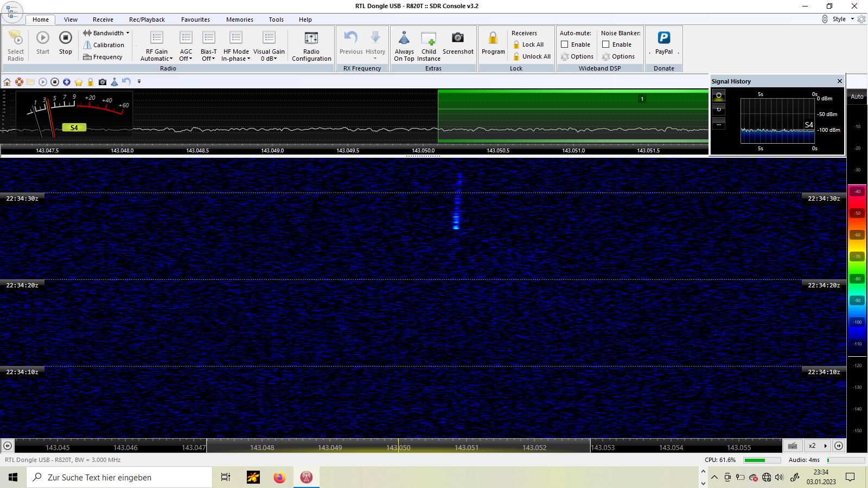Open the quick-access toolbar customize arrow

pyautogui.click(x=139, y=82)
